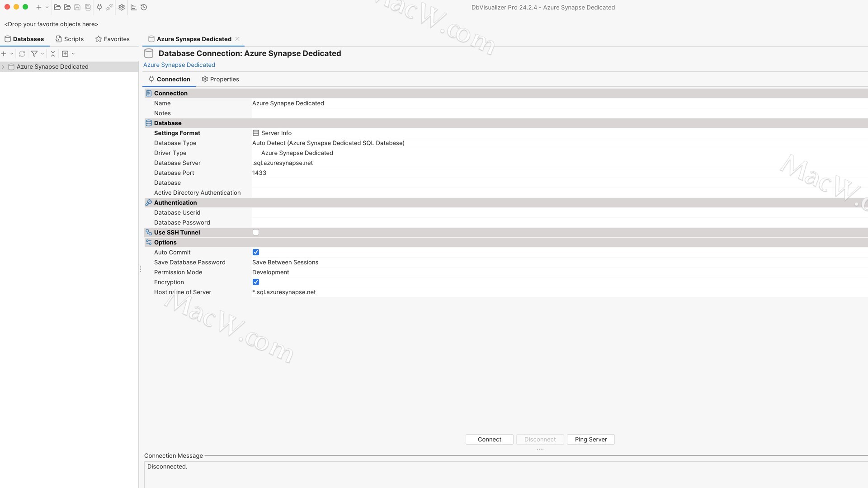Click the Save All stacked-disks icon

coord(88,7)
